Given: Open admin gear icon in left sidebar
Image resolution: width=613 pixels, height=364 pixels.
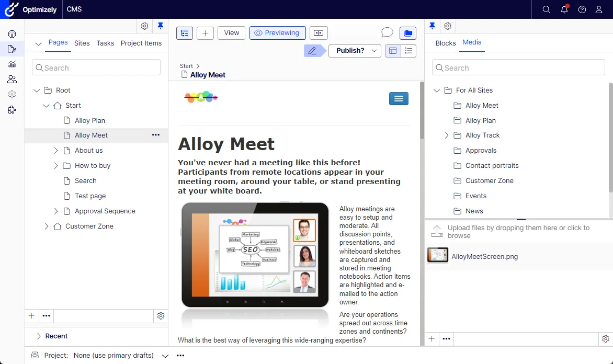Looking at the screenshot, I should click(x=12, y=95).
